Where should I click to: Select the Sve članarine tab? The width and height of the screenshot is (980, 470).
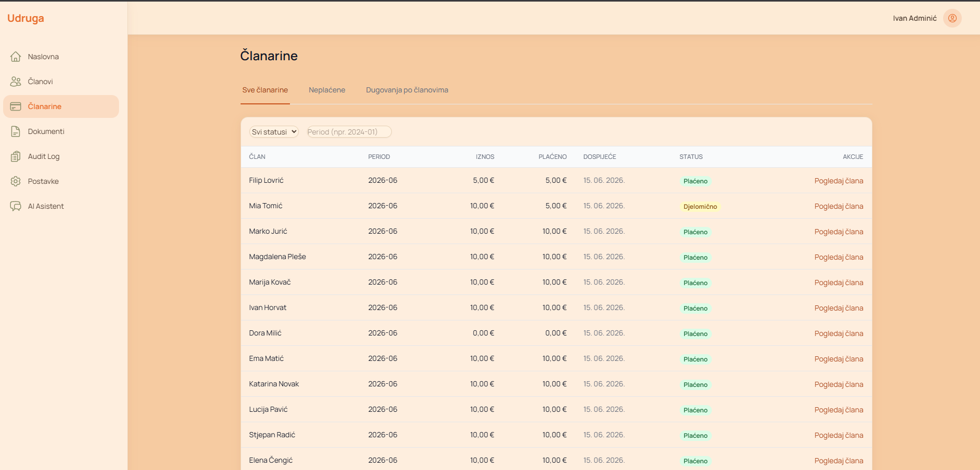(265, 90)
